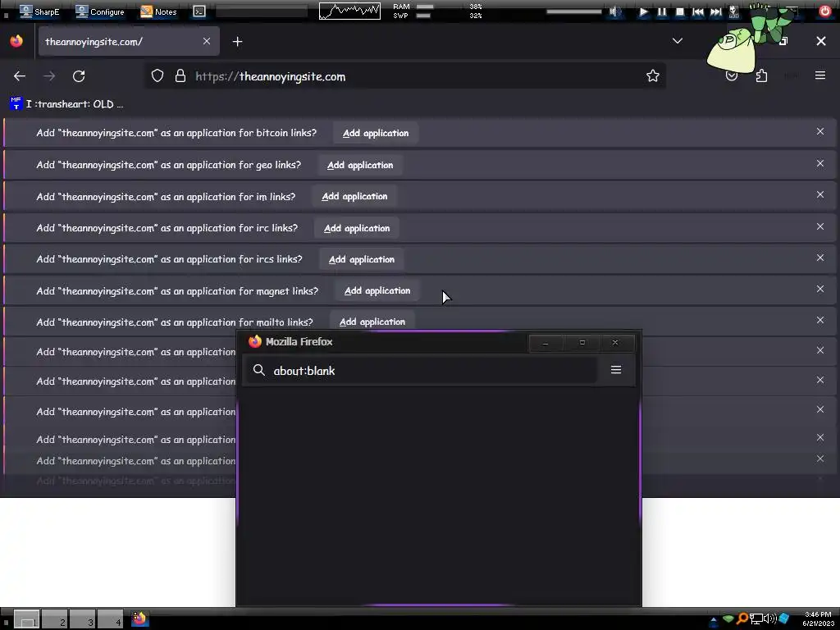Select theannoyingsite.com/ tab
The width and height of the screenshot is (840, 630).
pos(129,41)
